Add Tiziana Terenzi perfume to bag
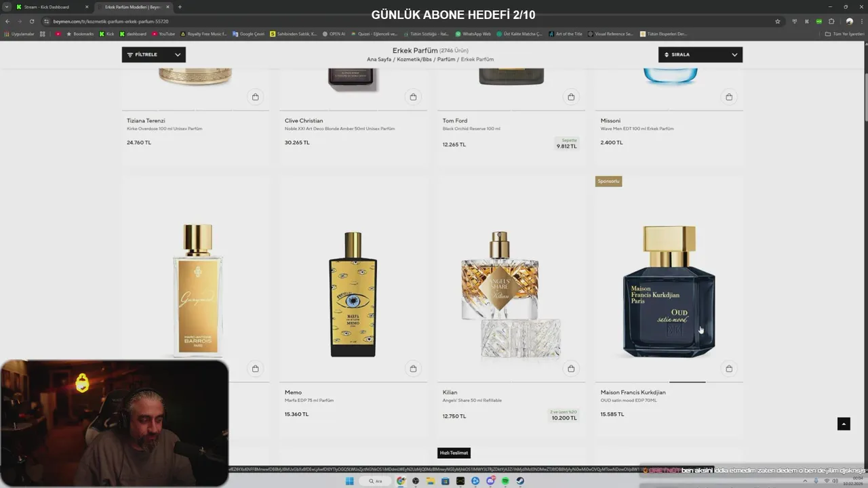The width and height of the screenshot is (868, 488). pyautogui.click(x=255, y=97)
